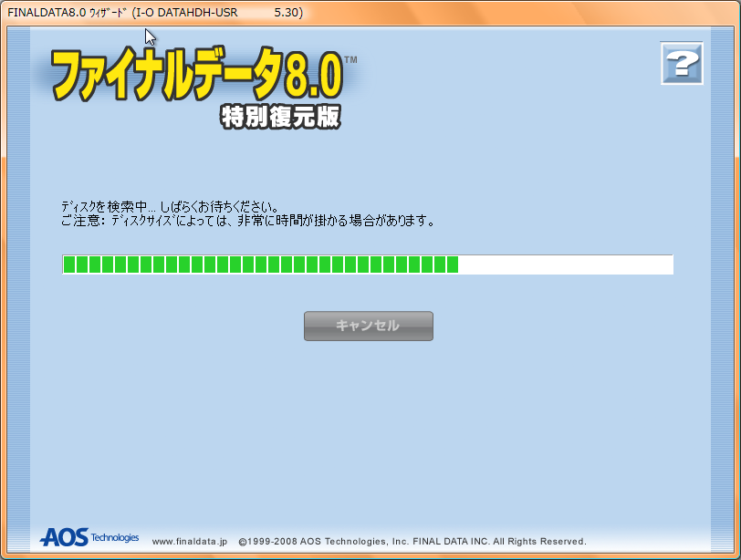Click the ご注意 disk size warning text
This screenshot has width=741, height=560.
click(248, 221)
